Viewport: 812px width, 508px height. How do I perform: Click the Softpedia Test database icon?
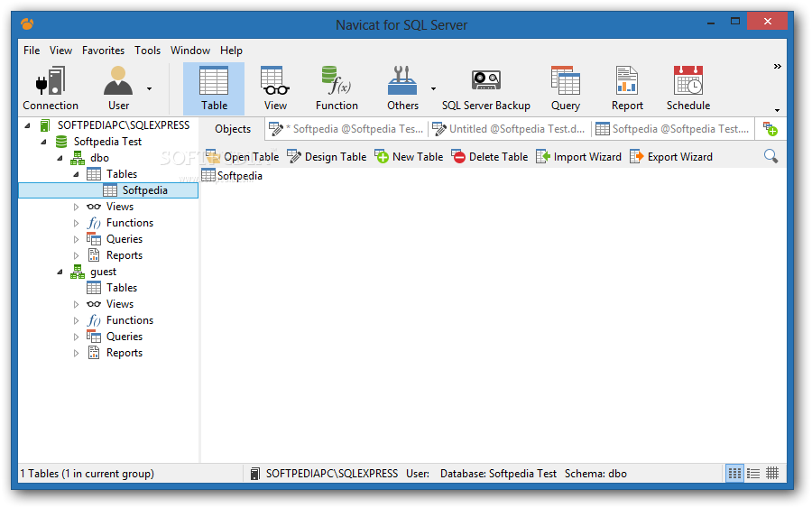pos(61,142)
